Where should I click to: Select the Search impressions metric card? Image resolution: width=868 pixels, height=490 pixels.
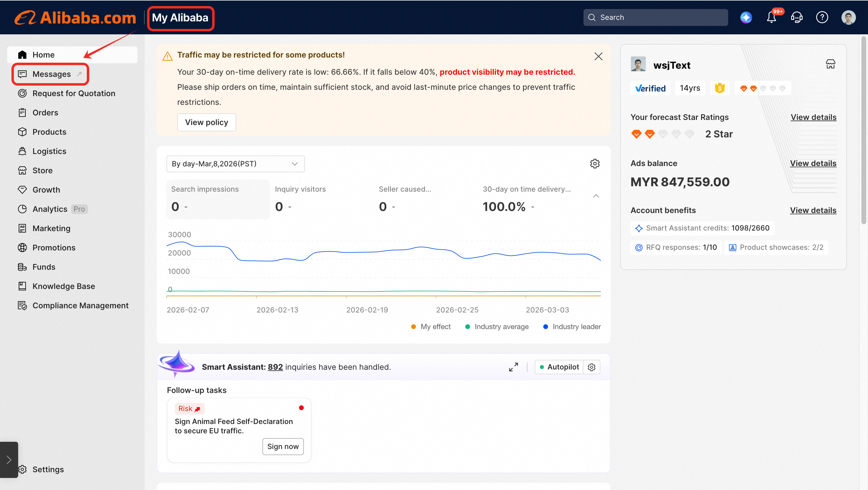(x=218, y=199)
